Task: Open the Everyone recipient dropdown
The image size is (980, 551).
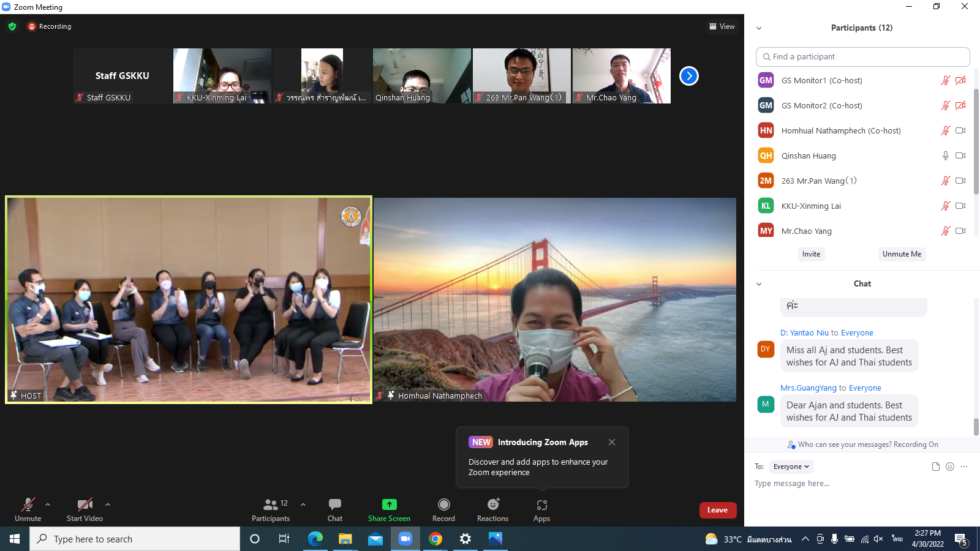Action: pyautogui.click(x=791, y=467)
